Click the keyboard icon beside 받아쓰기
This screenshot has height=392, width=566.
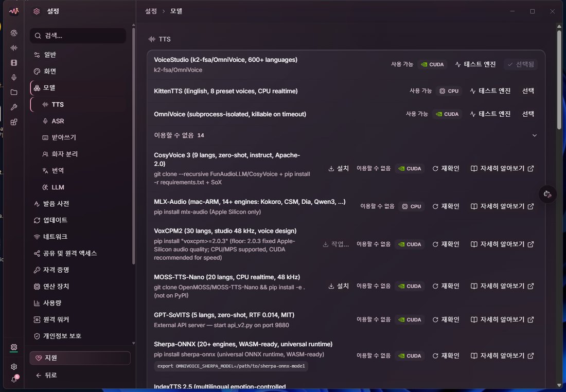45,137
